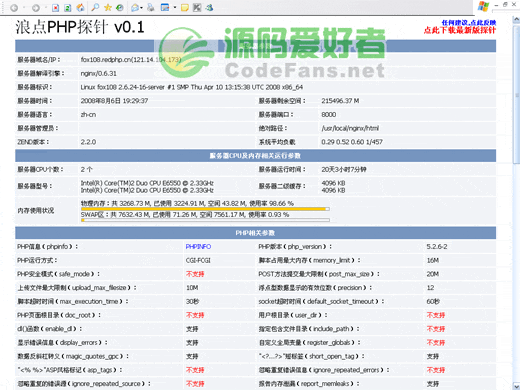Select the server time 2008年8月6日 19:29:37

coord(114,101)
